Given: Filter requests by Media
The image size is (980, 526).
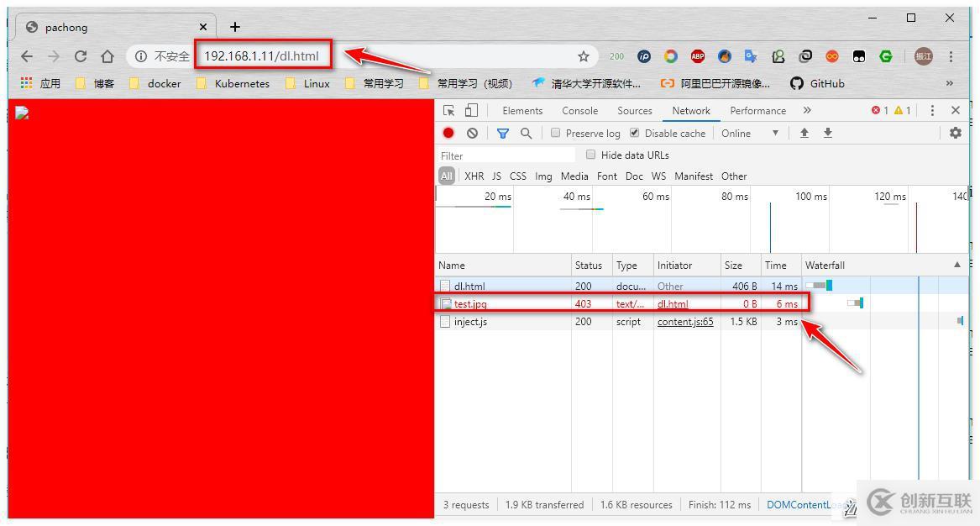Looking at the screenshot, I should [x=574, y=176].
